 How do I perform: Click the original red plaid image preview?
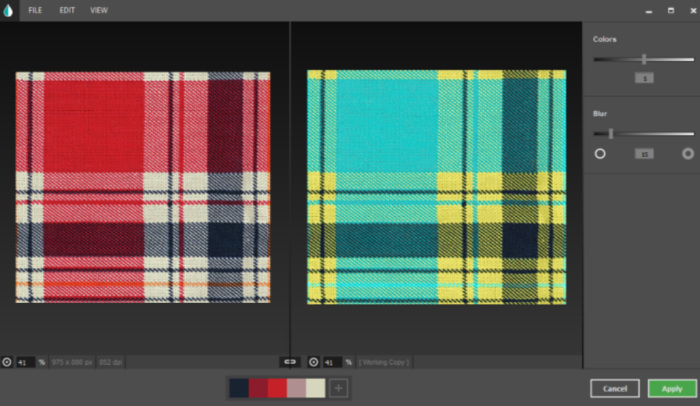point(143,188)
